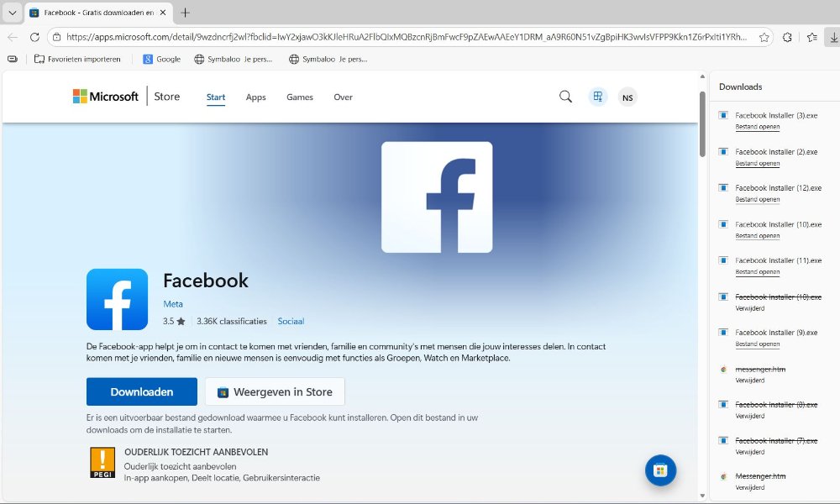Click the downloads arrow in browser toolbar
The height and width of the screenshot is (504, 840).
[x=833, y=37]
